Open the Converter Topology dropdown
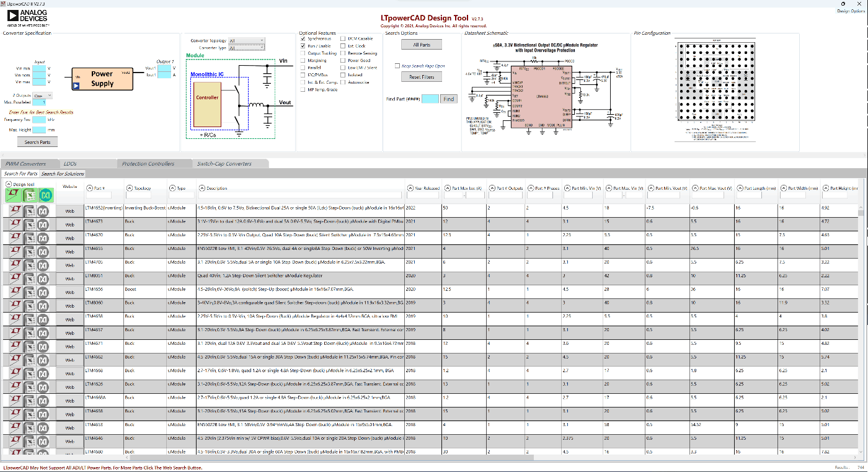 [247, 40]
